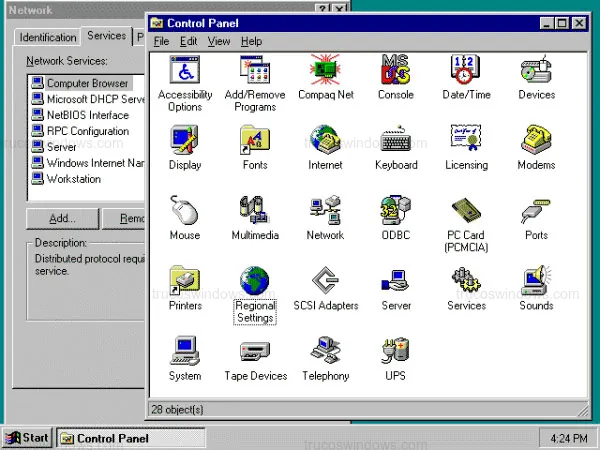Select NetBIOS Interface service entry

(x=87, y=115)
